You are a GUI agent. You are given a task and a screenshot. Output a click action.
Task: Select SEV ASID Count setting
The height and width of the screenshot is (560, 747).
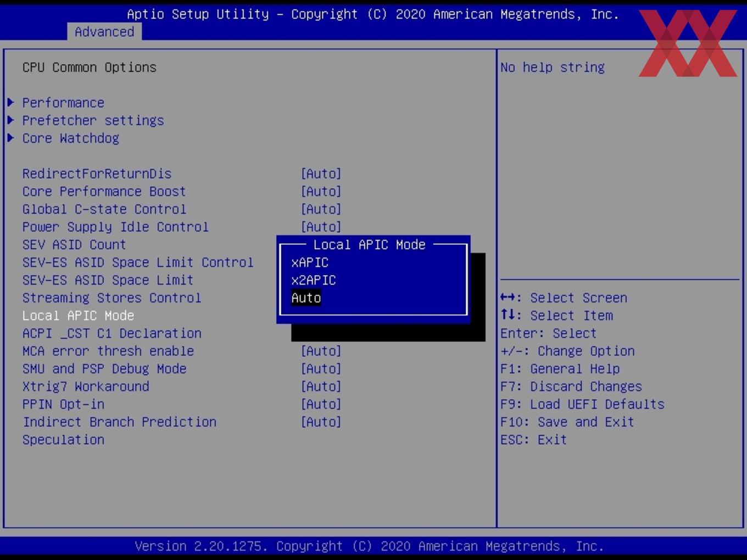(x=74, y=244)
